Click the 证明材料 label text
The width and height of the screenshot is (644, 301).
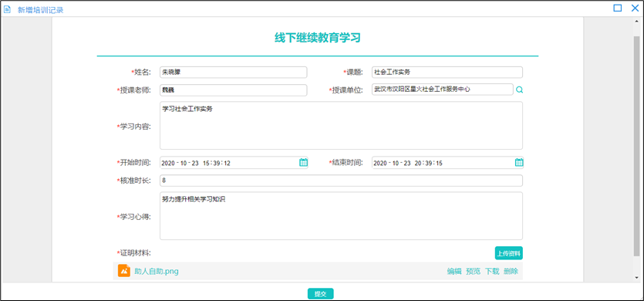pyautogui.click(x=135, y=252)
